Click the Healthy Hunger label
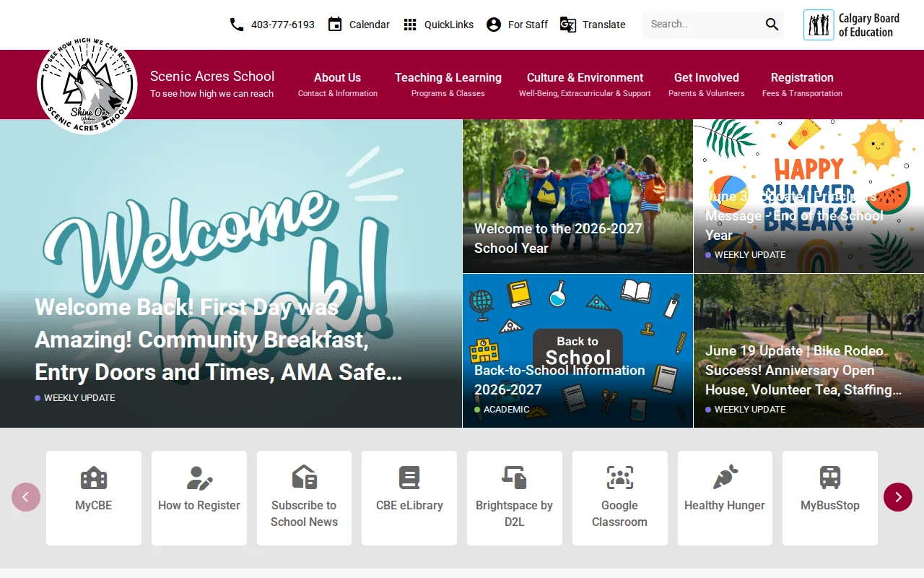Image resolution: width=924 pixels, height=578 pixels. tap(725, 506)
